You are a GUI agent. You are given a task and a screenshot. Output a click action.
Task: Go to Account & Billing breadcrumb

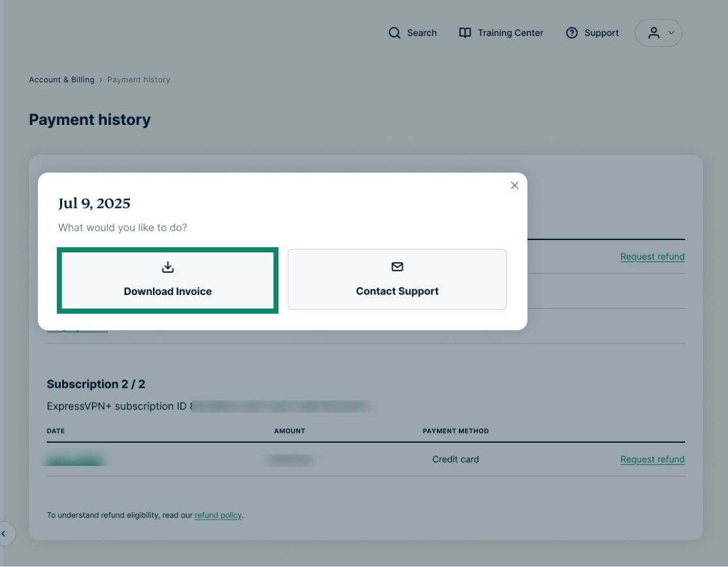(61, 80)
